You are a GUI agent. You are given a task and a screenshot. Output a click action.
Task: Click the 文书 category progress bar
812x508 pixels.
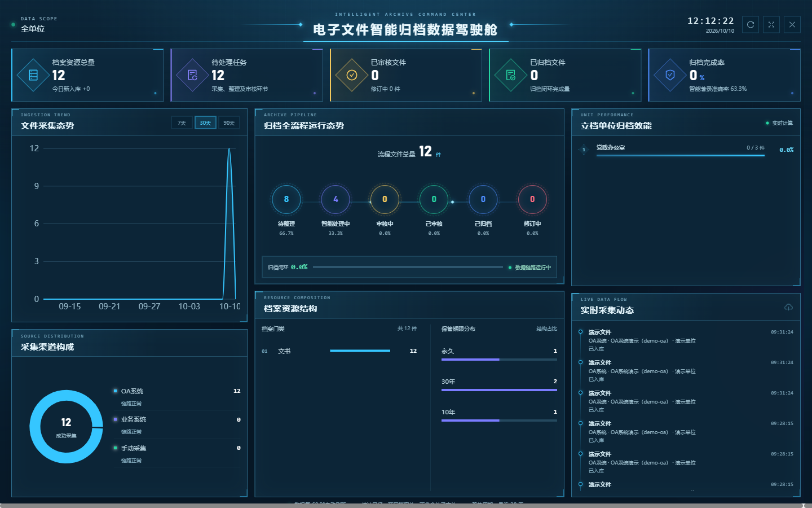click(360, 351)
